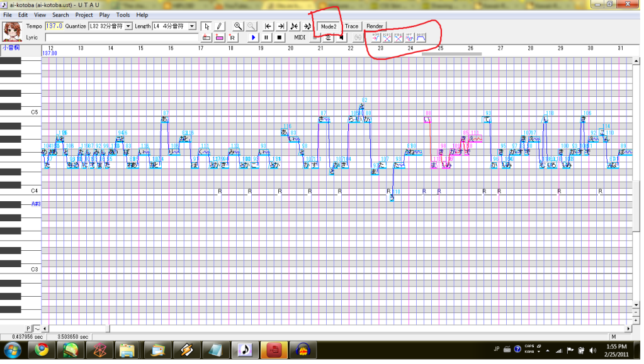Screen dimensions: 644x364
Task: Select the pencil draw tool
Action: (x=219, y=26)
